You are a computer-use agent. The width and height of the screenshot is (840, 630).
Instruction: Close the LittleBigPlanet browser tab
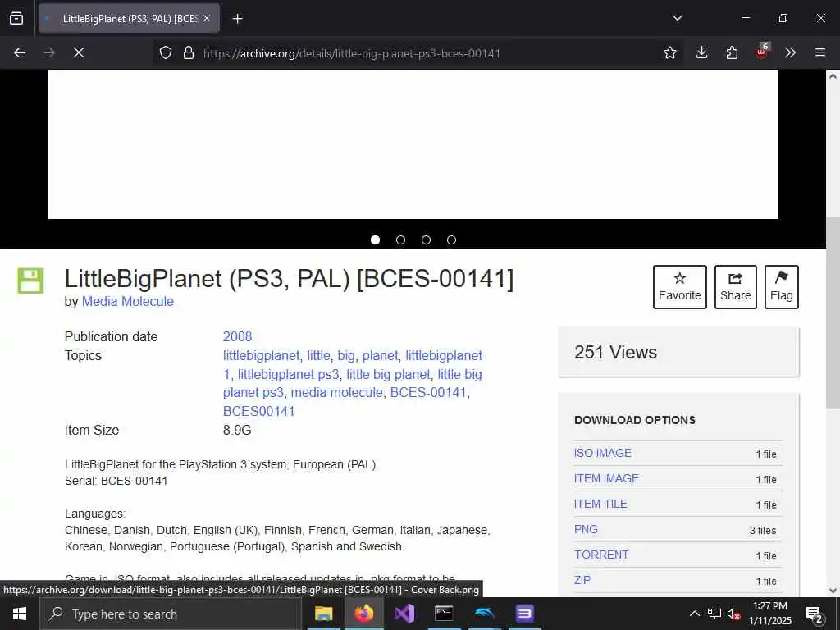[207, 18]
